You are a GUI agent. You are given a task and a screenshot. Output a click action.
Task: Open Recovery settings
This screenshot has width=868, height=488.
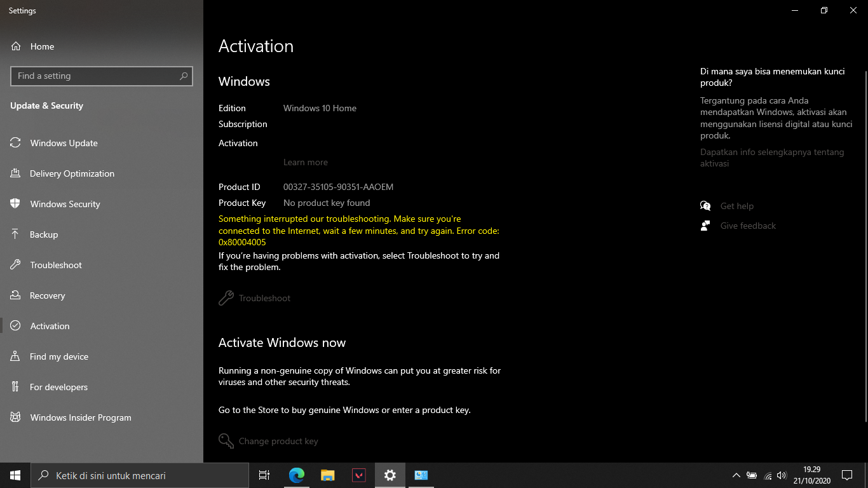[48, 295]
